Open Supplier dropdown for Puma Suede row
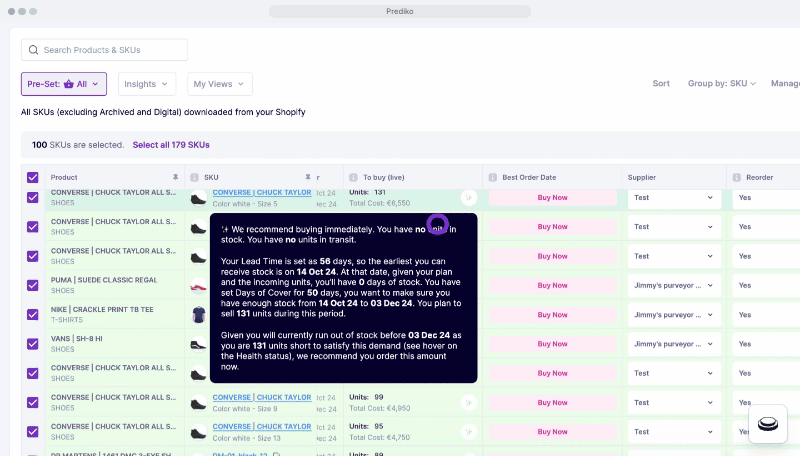800x456 pixels. click(673, 285)
